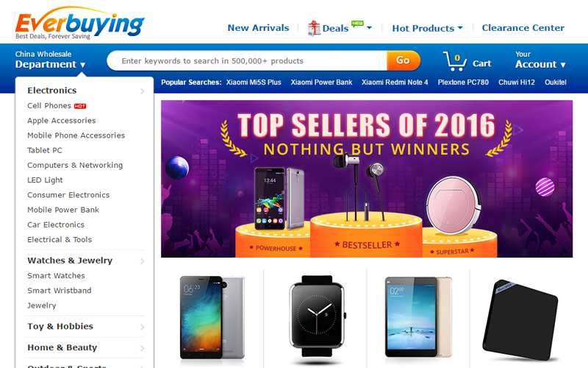View the black square smartwatch product
588x368 pixels.
pos(317,316)
